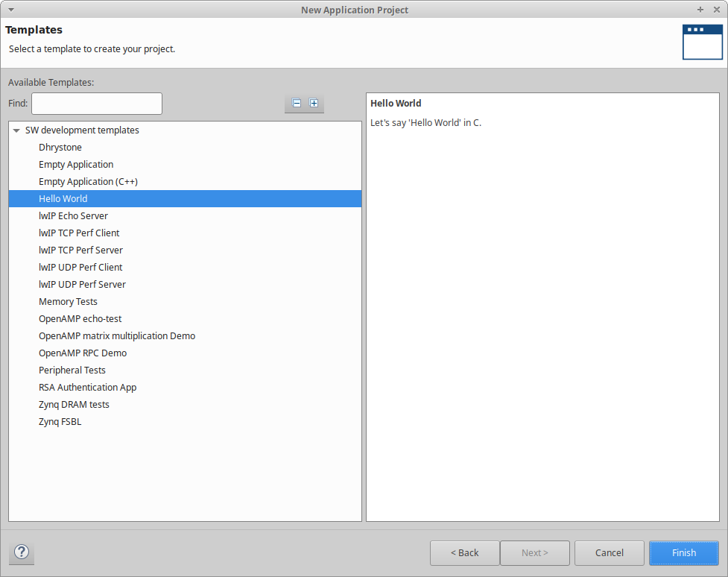Screen dimensions: 728x577
Task: Open the Help question mark icon
Action: pos(22,552)
